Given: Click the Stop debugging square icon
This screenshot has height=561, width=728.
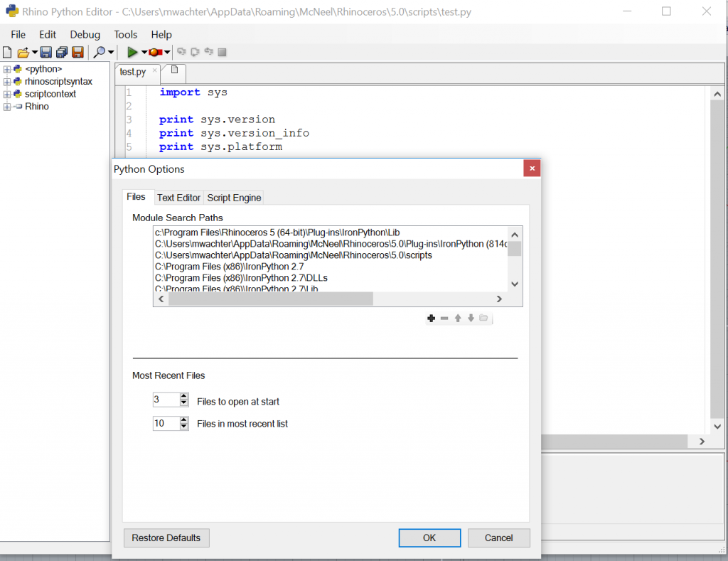Looking at the screenshot, I should pyautogui.click(x=223, y=52).
